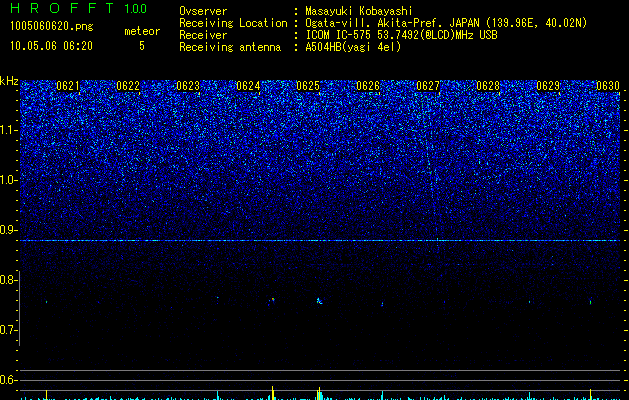Click the Receiving antenna label
This screenshot has height=400, width=629.
[x=230, y=47]
